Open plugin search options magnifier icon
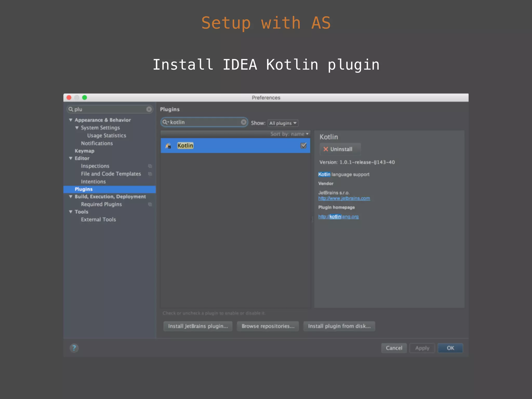 [165, 122]
